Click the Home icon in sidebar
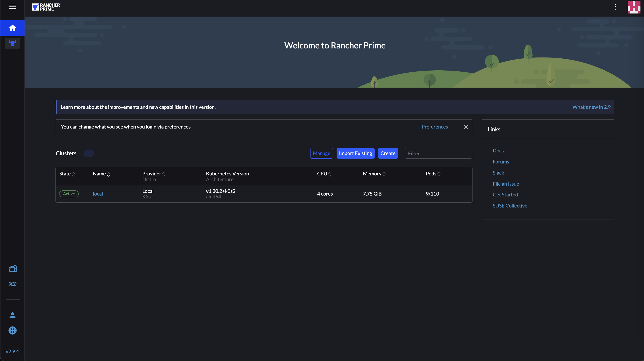The width and height of the screenshot is (644, 361). pyautogui.click(x=12, y=28)
